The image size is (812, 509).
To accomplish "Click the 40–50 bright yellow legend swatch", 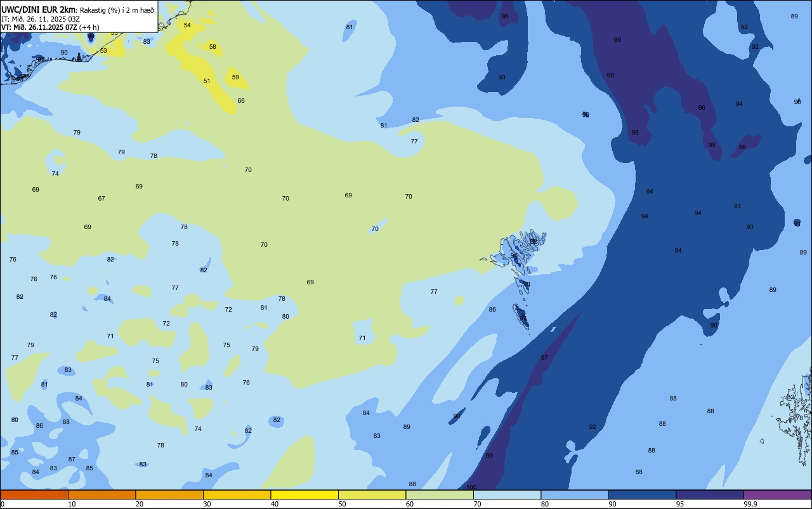I will coord(304,494).
